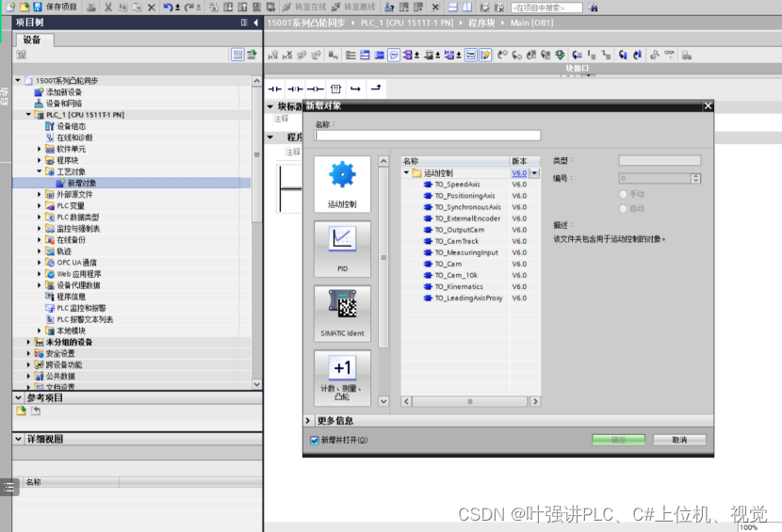Expand the 程序块 tree node
The image size is (782, 532).
pos(40,160)
